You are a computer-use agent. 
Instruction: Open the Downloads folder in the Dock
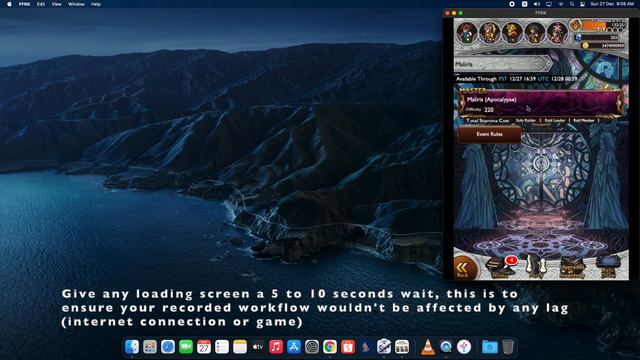pos(490,347)
